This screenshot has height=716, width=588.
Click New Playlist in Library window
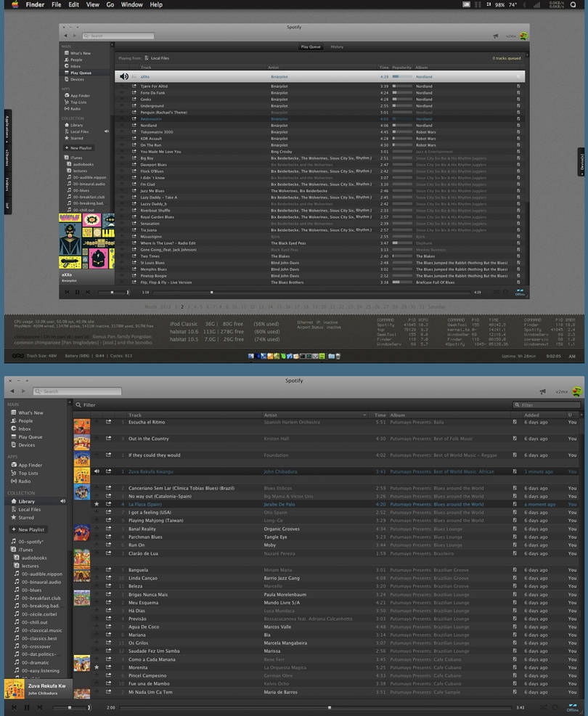(28, 529)
